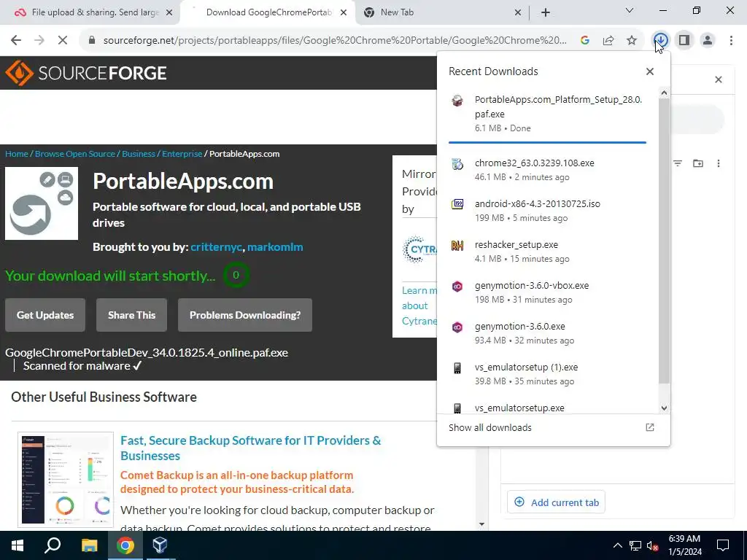Screen dimensions: 747x560
Task: Click the PortableApps.com project logo image
Action: [42, 203]
